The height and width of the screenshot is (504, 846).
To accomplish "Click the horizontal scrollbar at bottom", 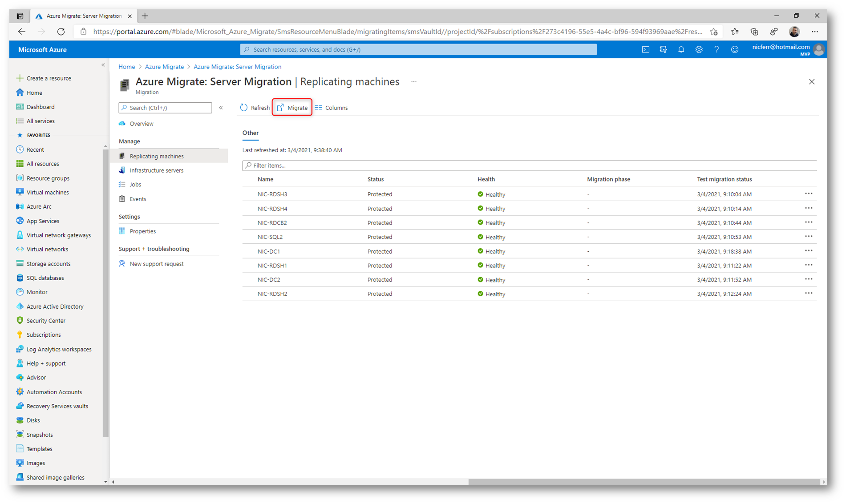I will point(644,482).
